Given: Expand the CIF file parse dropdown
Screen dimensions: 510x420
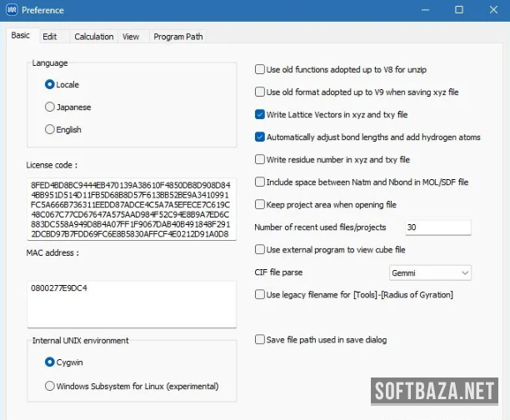Looking at the screenshot, I should (x=430, y=272).
